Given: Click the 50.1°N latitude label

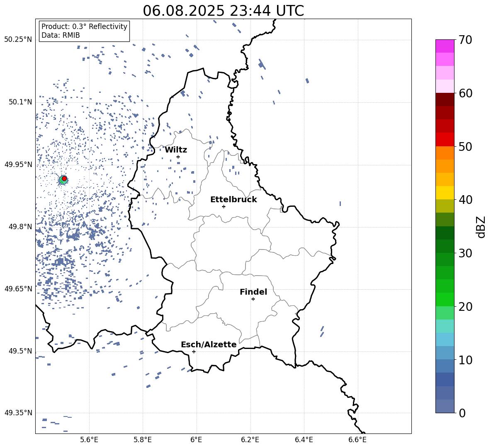Looking at the screenshot, I should (x=20, y=102).
